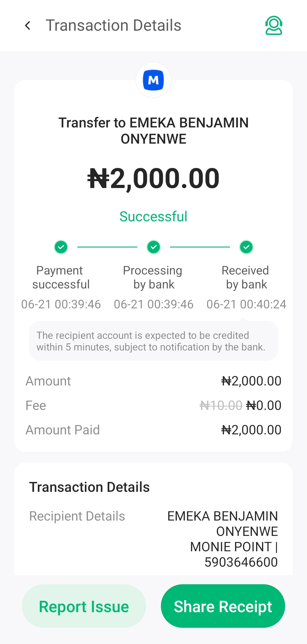
Task: Tap the Transaction Details section heading
Action: (90, 487)
